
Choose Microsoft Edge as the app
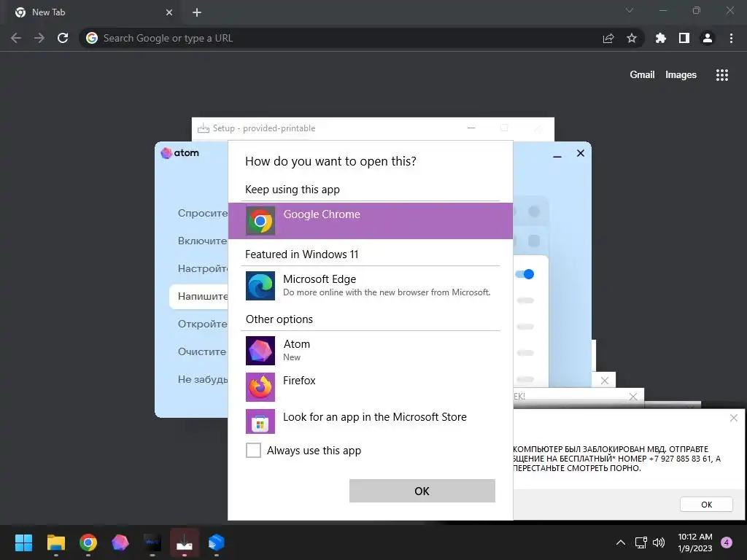(x=370, y=285)
